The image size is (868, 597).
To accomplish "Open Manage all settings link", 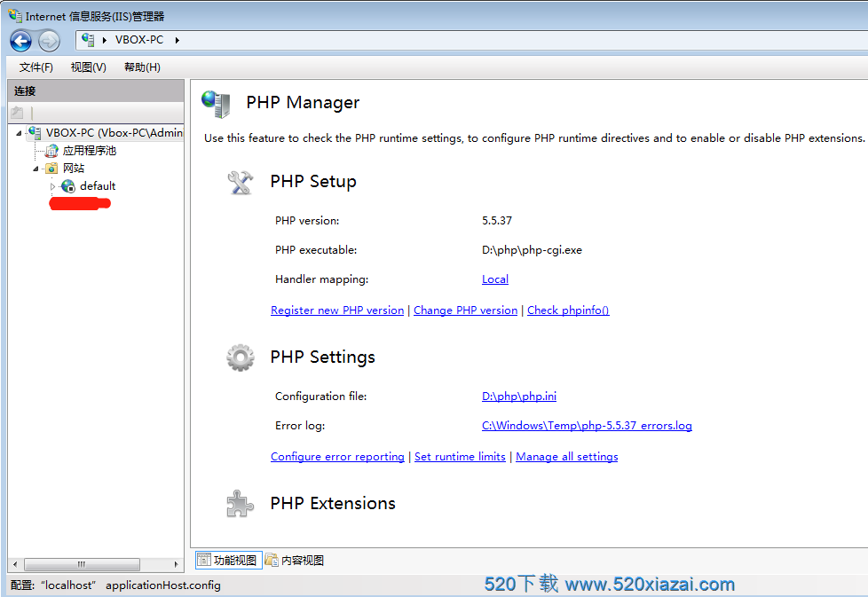I will coord(567,457).
